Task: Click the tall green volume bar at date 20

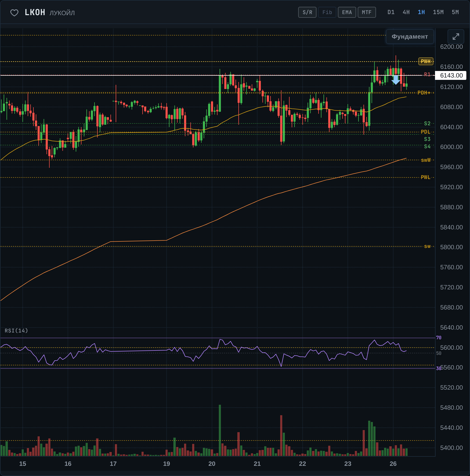Action: pyautogui.click(x=220, y=430)
